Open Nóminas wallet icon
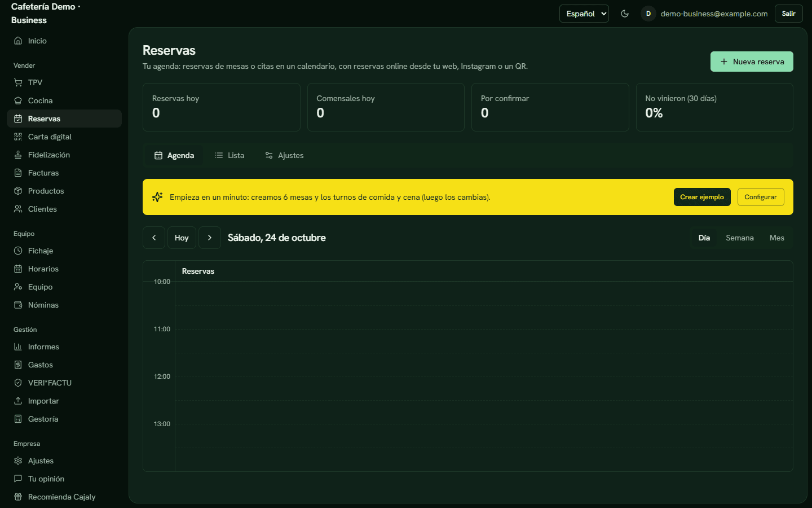Image resolution: width=812 pixels, height=508 pixels. (18, 305)
